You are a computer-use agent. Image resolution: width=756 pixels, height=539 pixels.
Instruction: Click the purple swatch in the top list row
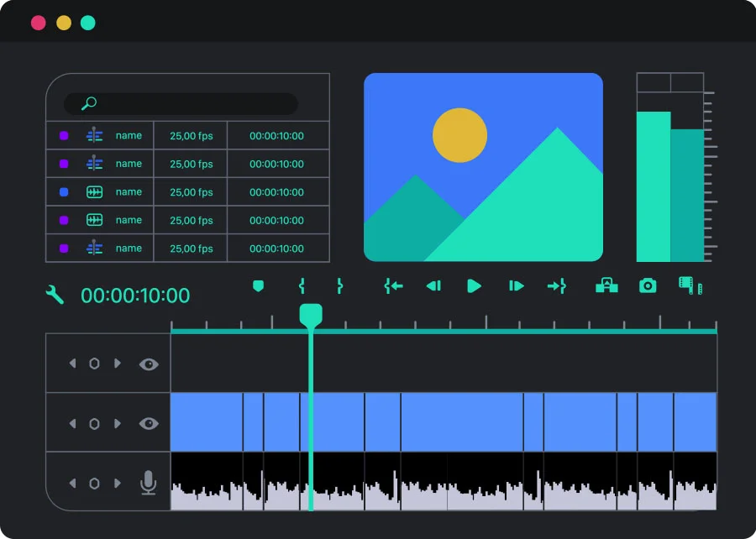[x=64, y=136]
